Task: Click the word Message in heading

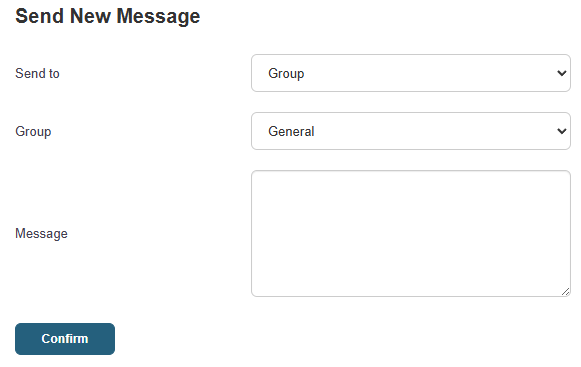Action: coord(158,17)
